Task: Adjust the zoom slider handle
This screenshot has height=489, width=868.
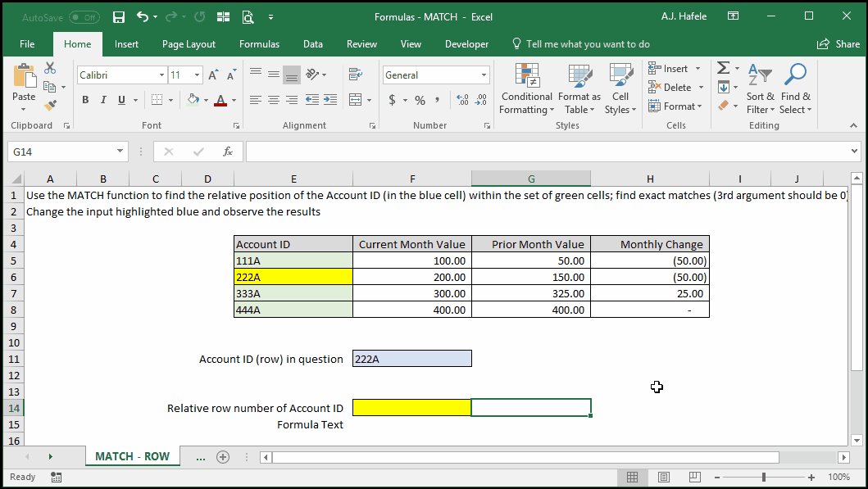Action: tap(763, 477)
